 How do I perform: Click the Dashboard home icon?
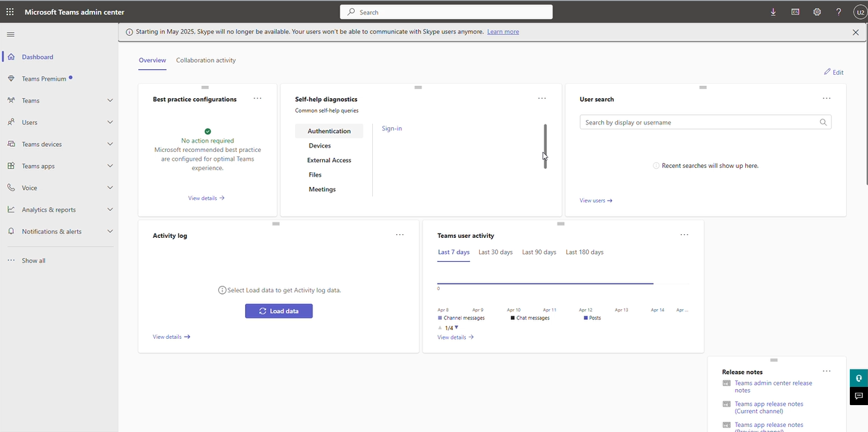[11, 57]
